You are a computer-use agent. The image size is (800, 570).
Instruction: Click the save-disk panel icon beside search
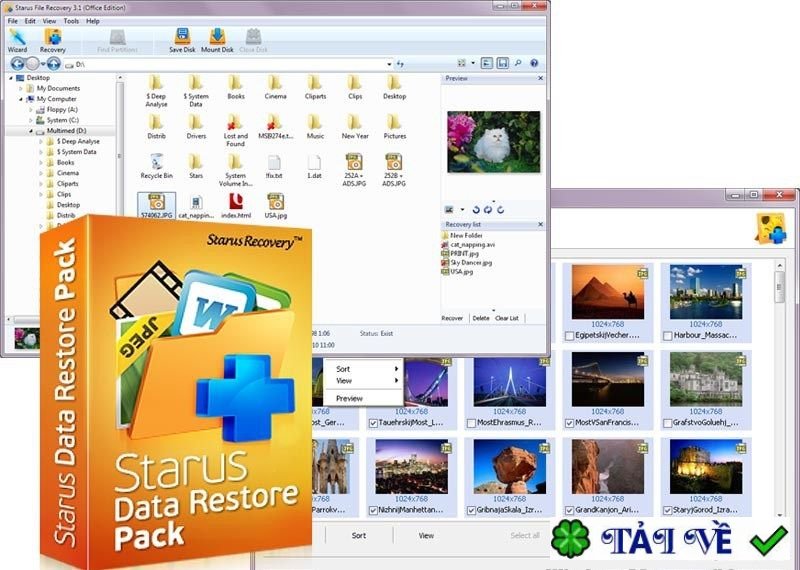point(503,63)
